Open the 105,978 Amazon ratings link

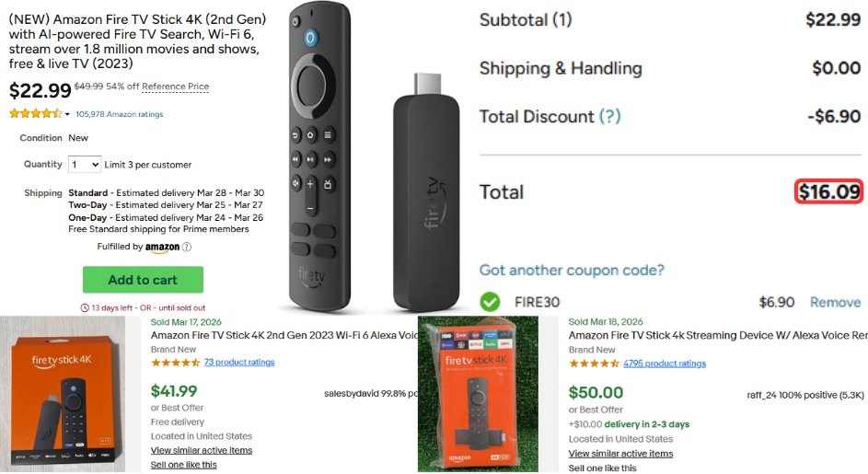click(x=120, y=114)
